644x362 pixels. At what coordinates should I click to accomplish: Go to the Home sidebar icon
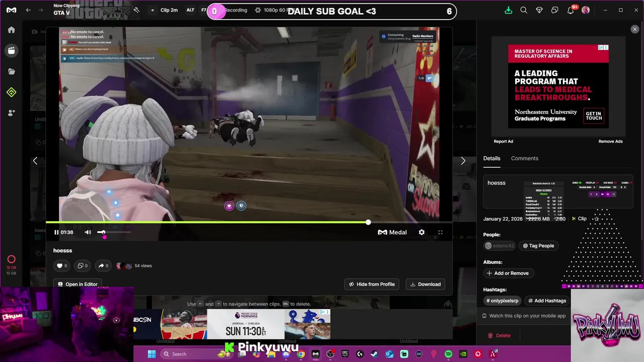click(x=11, y=30)
